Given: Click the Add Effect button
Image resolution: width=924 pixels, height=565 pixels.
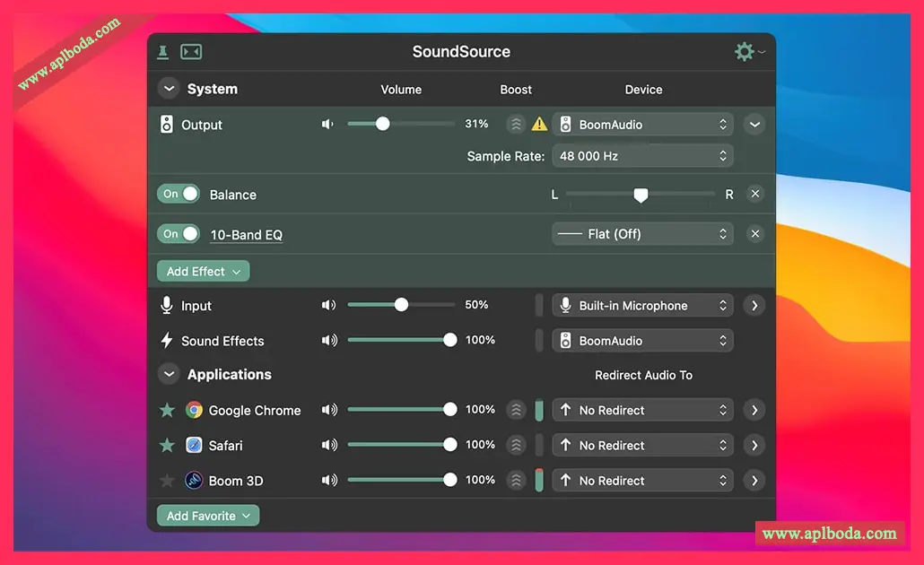Looking at the screenshot, I should click(203, 272).
